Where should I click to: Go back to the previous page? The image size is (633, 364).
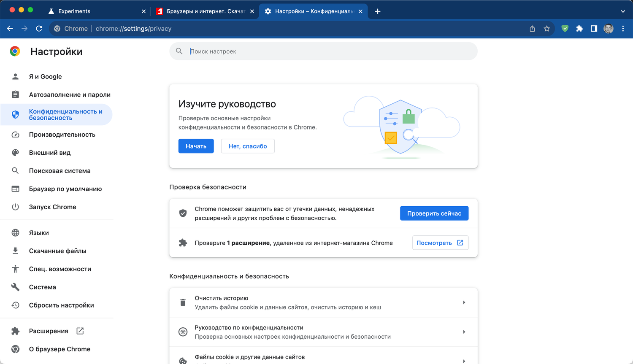10,29
